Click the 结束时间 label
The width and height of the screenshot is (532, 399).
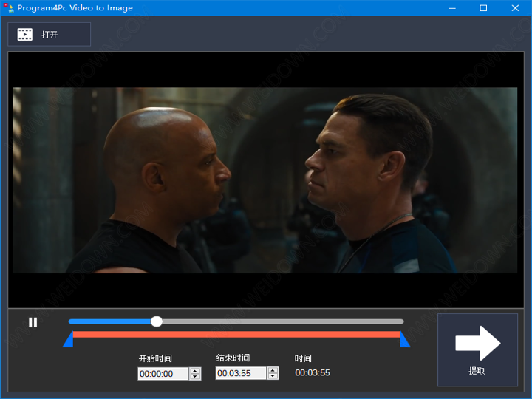tap(233, 358)
